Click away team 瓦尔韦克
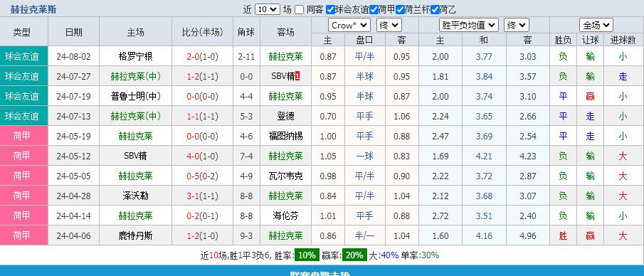644x276 pixels. pyautogui.click(x=286, y=176)
